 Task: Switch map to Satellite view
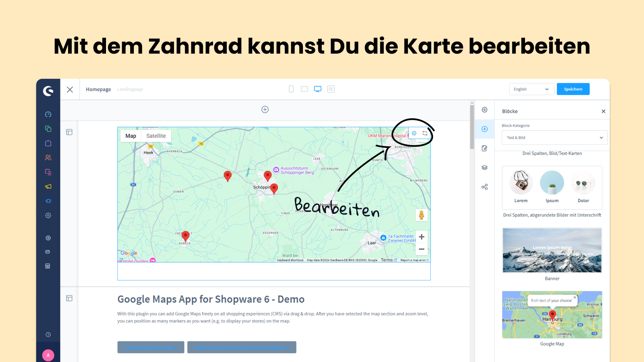[156, 136]
